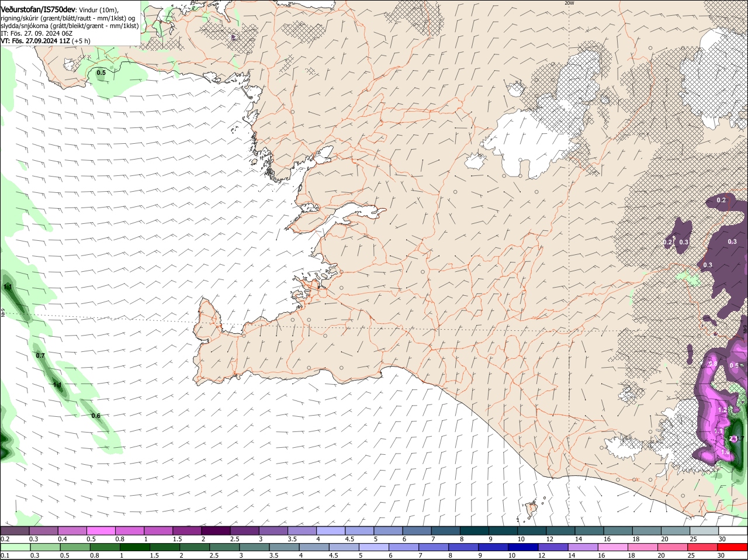This screenshot has width=748, height=560.
Task: Pick upper legend row swatch labeled 0.4
Action: pyautogui.click(x=72, y=531)
